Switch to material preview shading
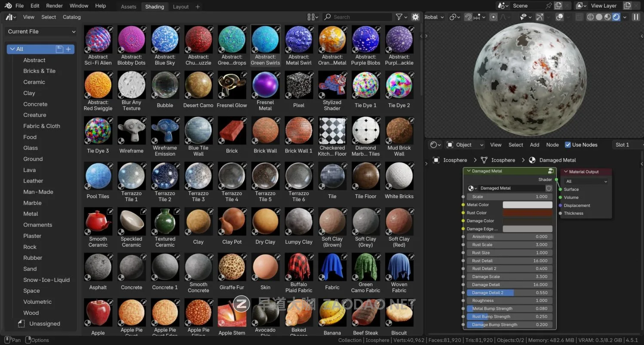Screen dimensions: 644x345 [x=607, y=17]
